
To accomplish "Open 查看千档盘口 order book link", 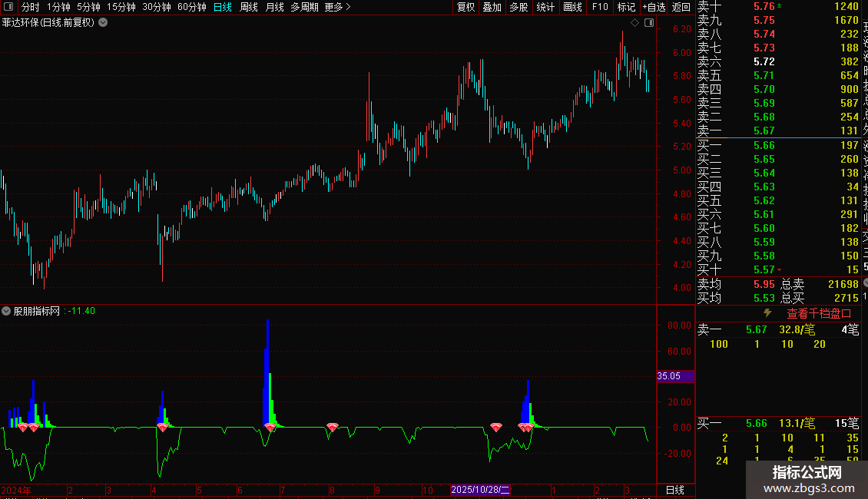I will click(x=819, y=314).
